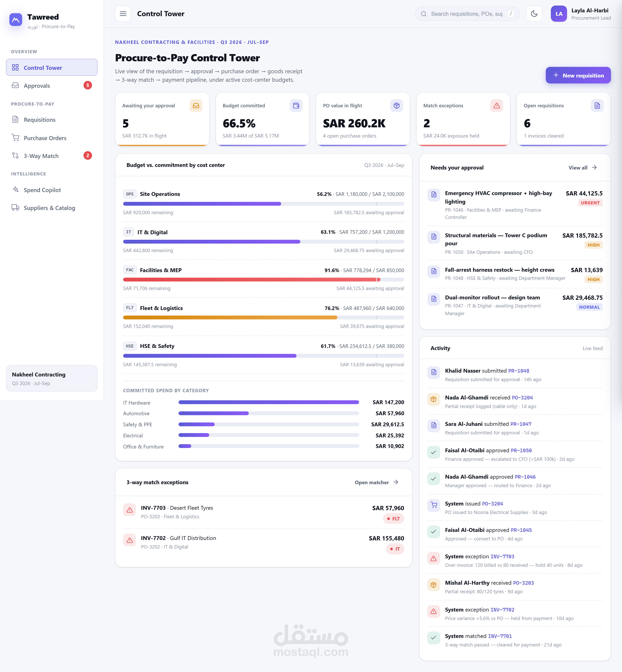Click the Site Operations budget progress bar
This screenshot has height=672, width=622.
pos(263,204)
